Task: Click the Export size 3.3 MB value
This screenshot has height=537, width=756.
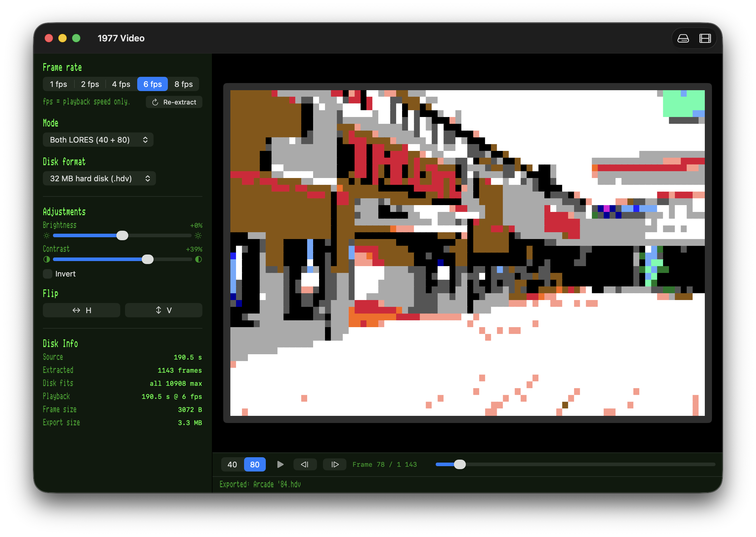Action: click(190, 423)
